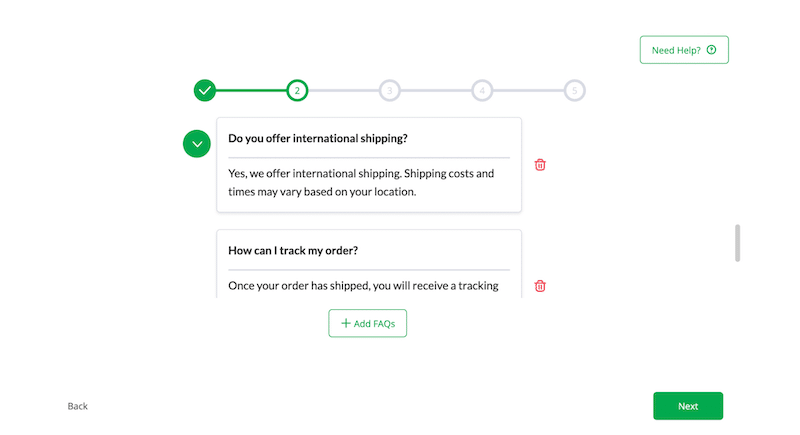Jump to step 4 in progress stepper

coord(482,91)
